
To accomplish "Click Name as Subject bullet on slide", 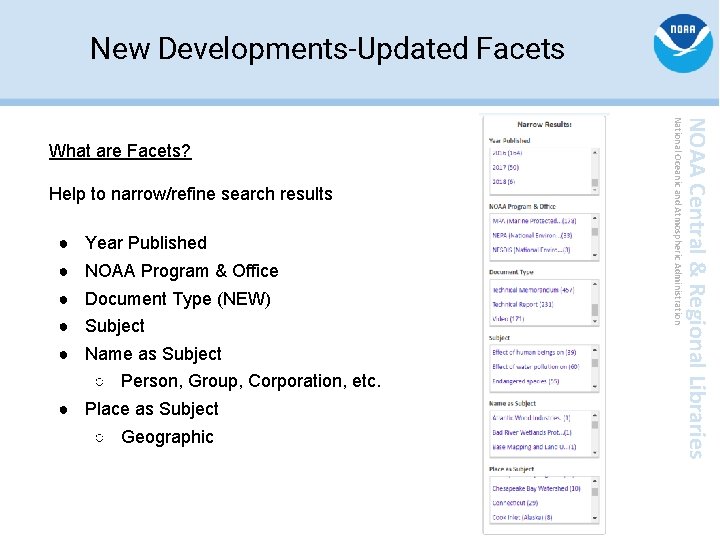I will 153,354.
